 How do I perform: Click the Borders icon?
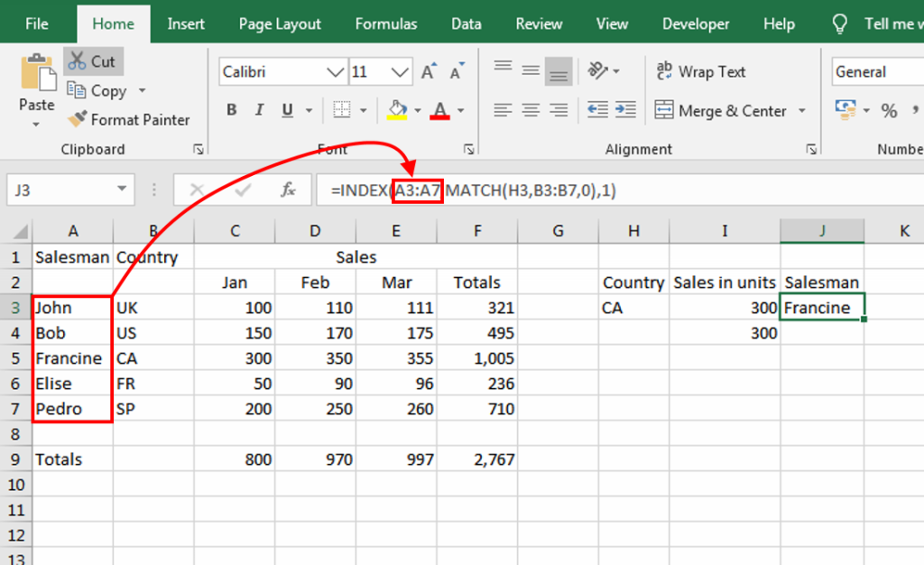click(x=341, y=110)
